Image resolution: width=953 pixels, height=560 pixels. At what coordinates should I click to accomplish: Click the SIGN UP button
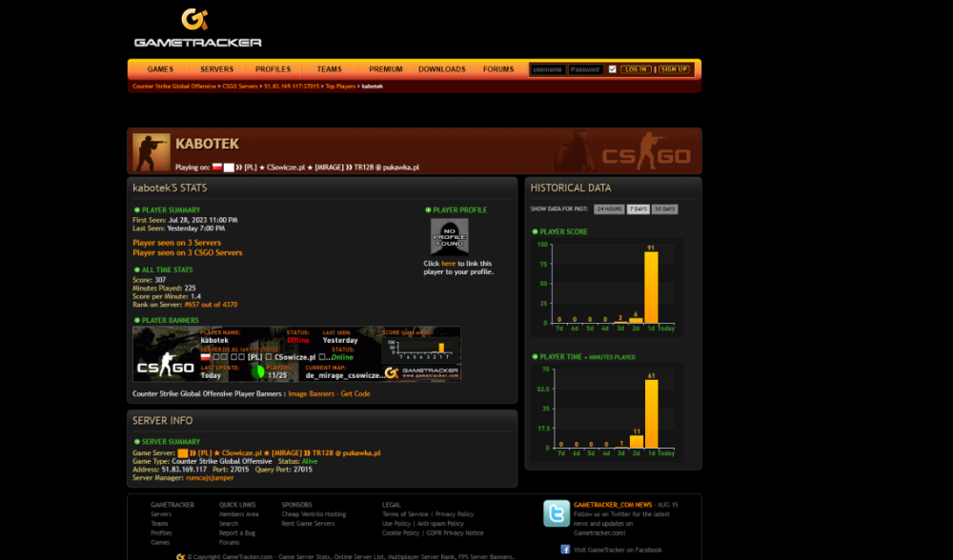click(x=674, y=70)
